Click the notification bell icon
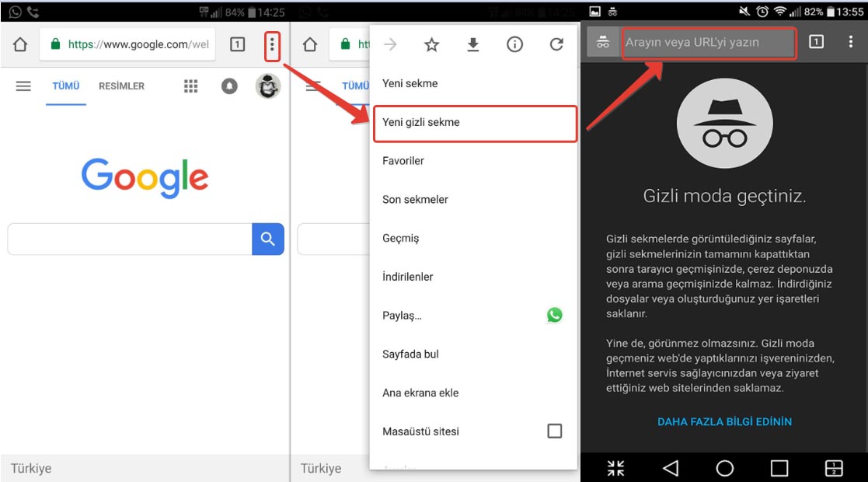This screenshot has height=482, width=868. pos(229,86)
